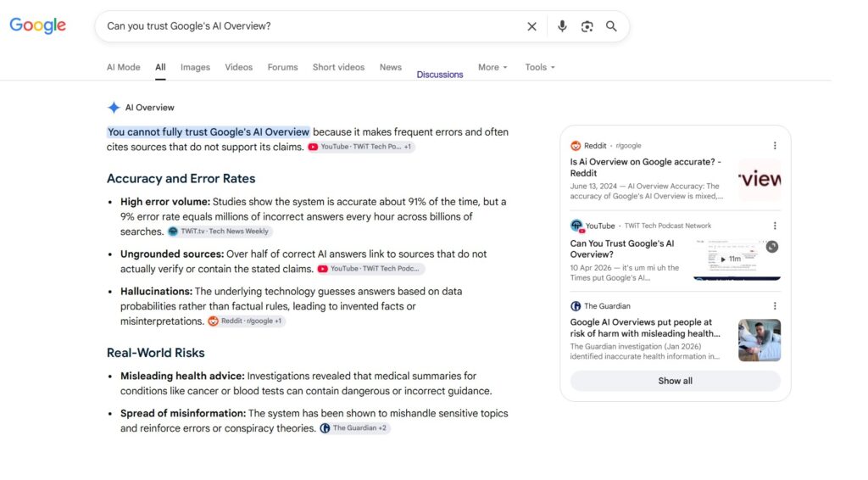Open options menu for YouTube result card
Image resolution: width=868 pixels, height=480 pixels.
coord(775,226)
